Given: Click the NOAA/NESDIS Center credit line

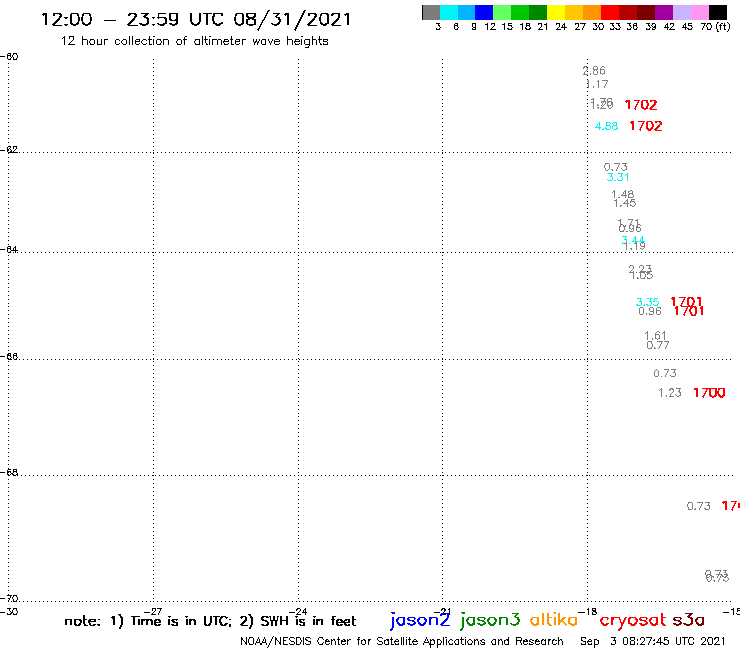Looking at the screenshot, I should (x=402, y=641).
